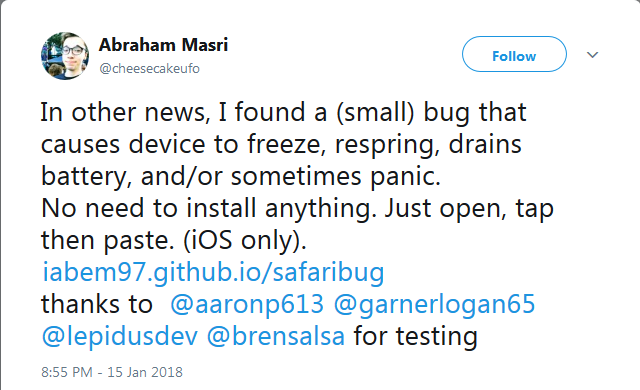Open the @cheesecakeufo handle link

[x=149, y=69]
